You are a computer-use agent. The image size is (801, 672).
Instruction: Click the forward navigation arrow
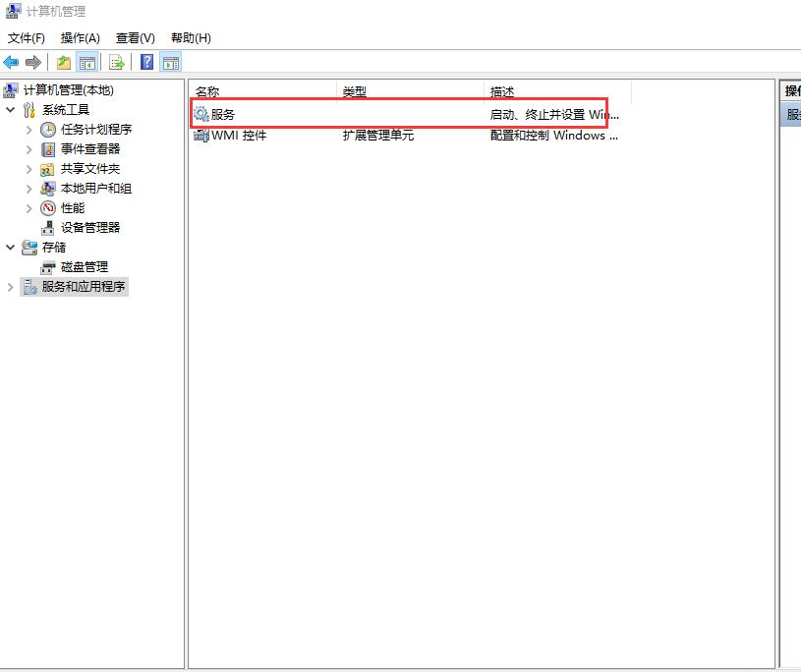click(32, 61)
